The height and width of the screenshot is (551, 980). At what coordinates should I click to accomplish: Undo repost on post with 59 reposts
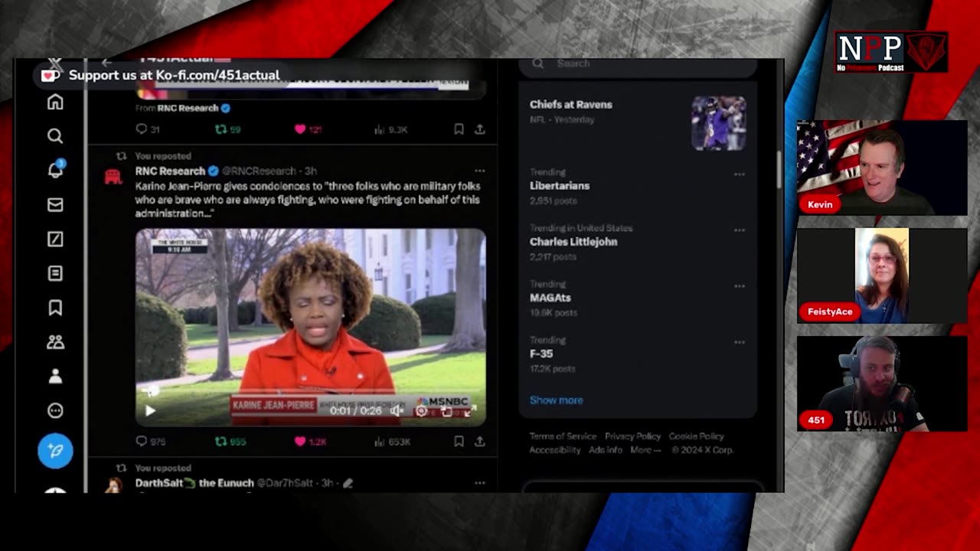pos(227,129)
